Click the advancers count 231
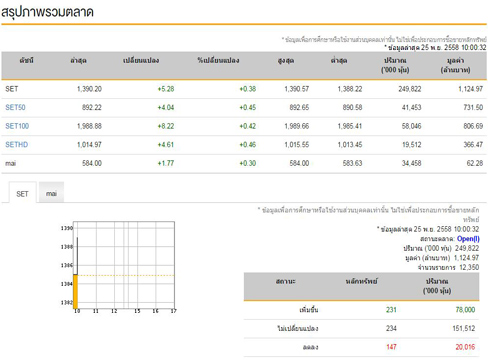 [391, 310]
